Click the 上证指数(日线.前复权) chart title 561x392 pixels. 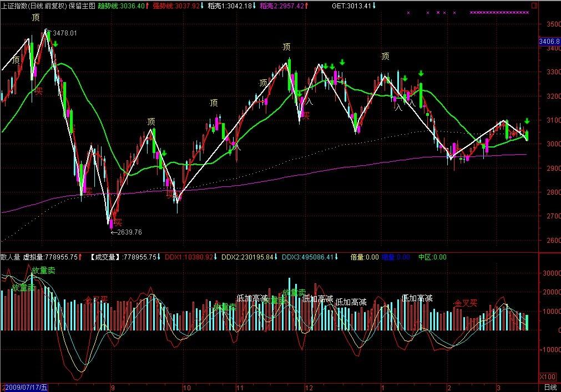[x=34, y=6]
